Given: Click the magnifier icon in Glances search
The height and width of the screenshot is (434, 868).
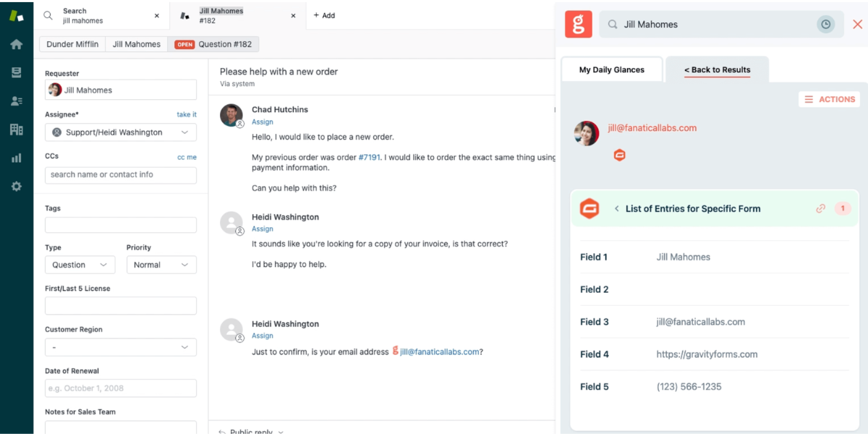Looking at the screenshot, I should (612, 24).
